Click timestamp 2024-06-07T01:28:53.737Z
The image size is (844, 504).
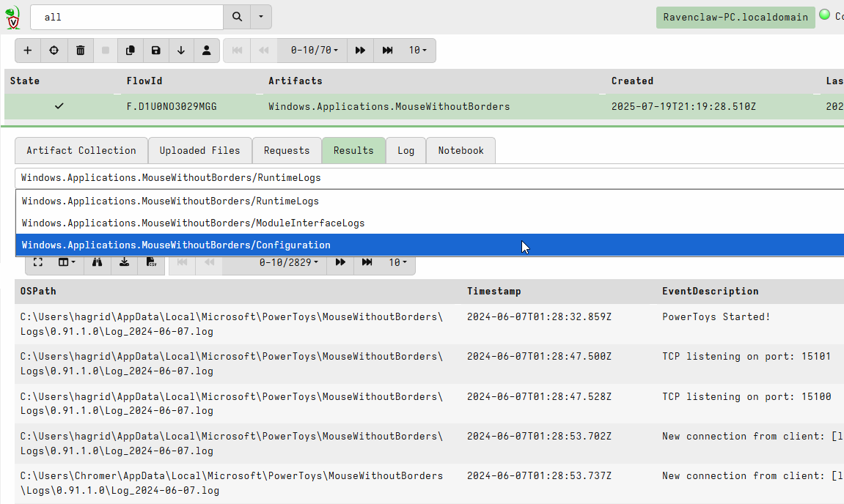[x=539, y=476]
